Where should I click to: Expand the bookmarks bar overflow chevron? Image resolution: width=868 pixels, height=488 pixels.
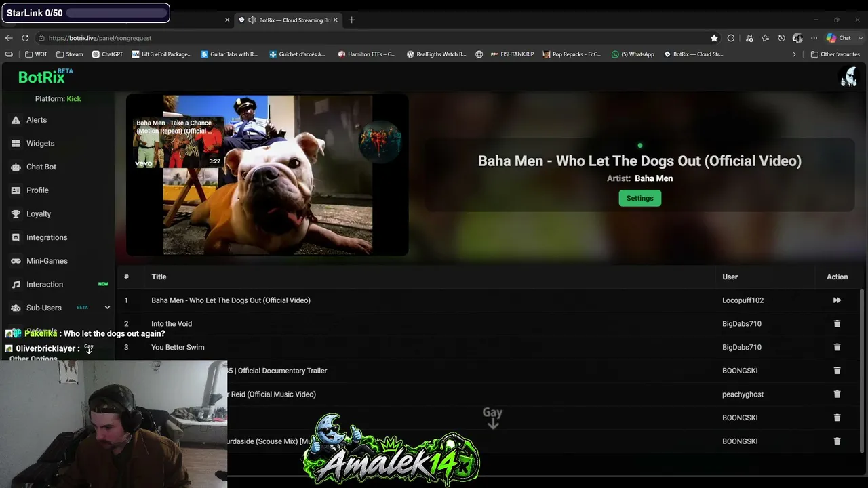794,54
